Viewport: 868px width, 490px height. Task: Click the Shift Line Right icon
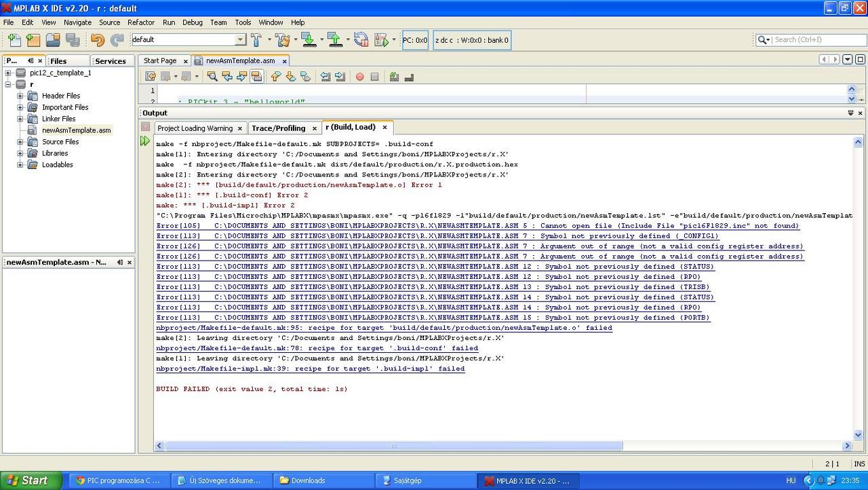point(340,77)
